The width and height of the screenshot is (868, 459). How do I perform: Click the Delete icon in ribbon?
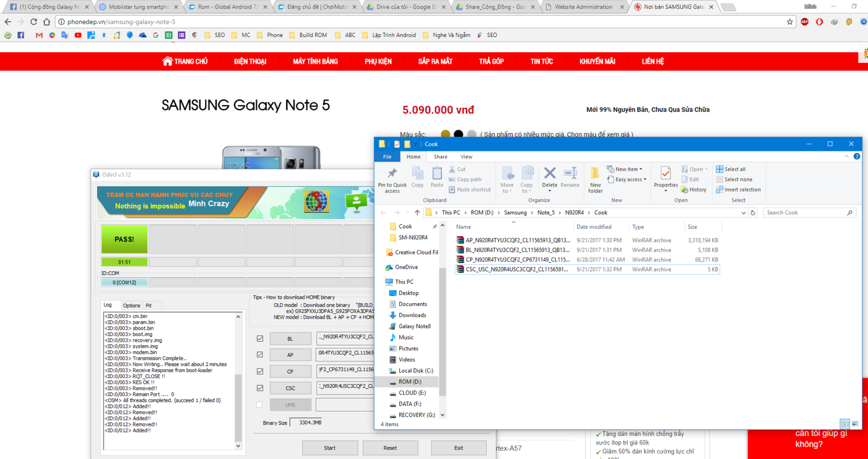point(550,178)
